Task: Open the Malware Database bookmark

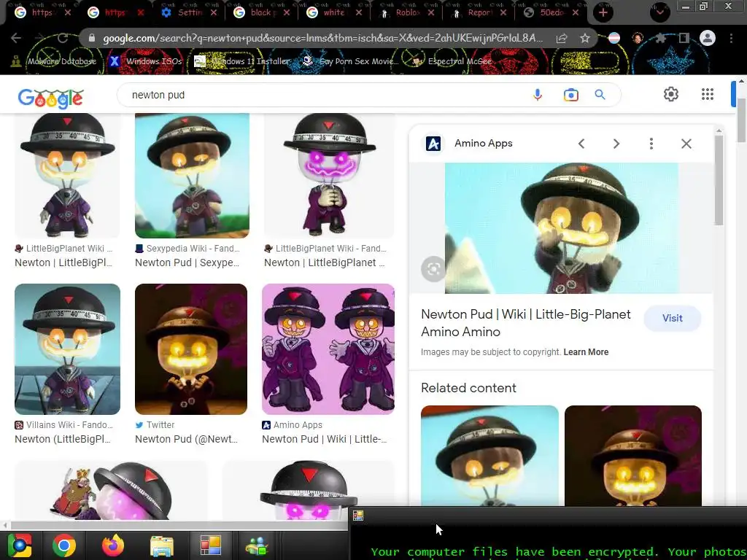Action: (53, 61)
